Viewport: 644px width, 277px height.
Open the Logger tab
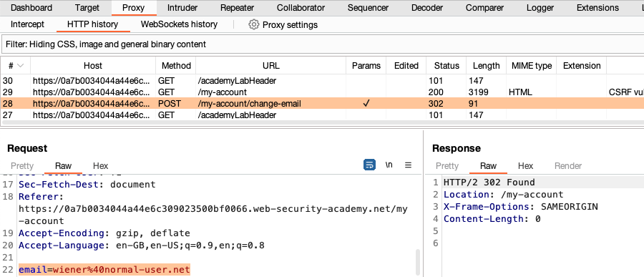point(540,7)
